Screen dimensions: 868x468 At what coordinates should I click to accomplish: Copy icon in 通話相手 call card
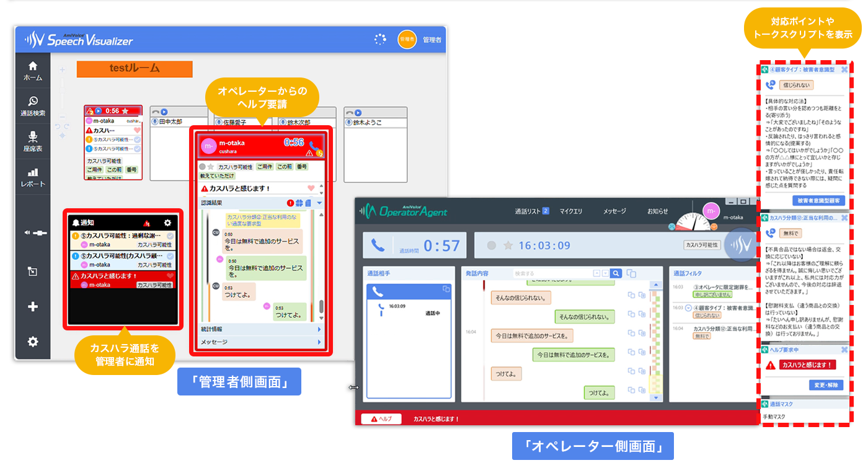tap(446, 289)
